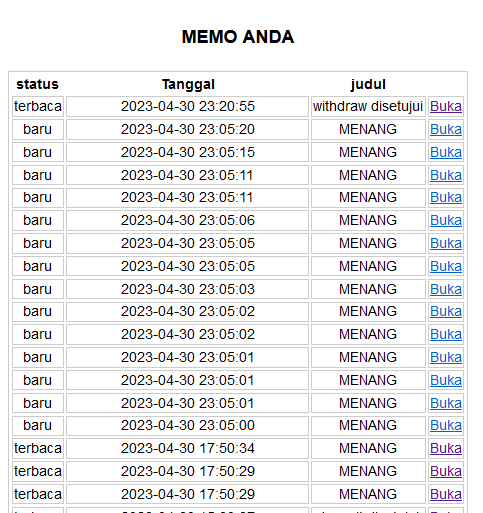Click Buka for the 23:05:00 MENANG memo
The width and height of the screenshot is (483, 513).
tap(446, 425)
